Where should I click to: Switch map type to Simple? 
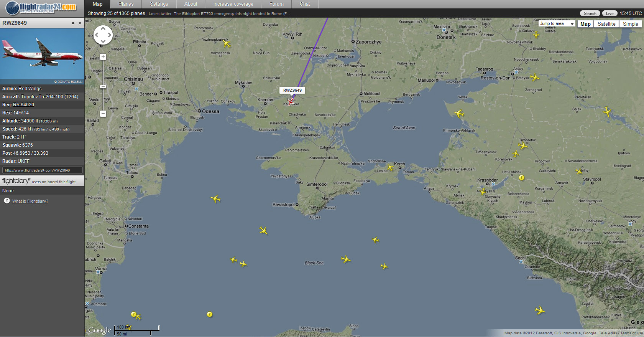[630, 24]
